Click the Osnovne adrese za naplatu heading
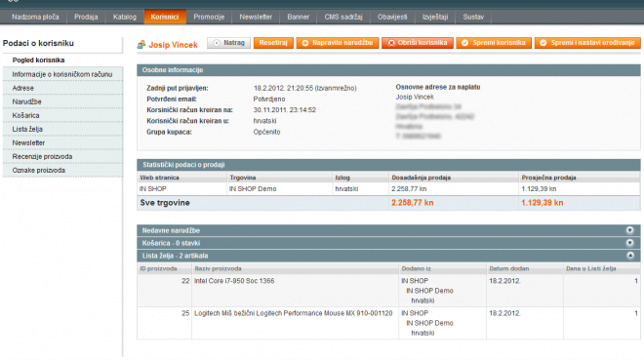The width and height of the screenshot is (644, 361). tap(438, 87)
